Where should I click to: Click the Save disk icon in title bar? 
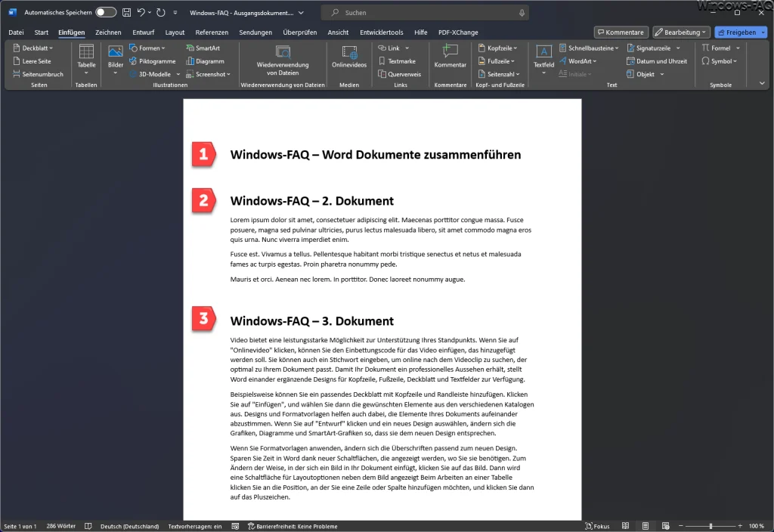click(x=126, y=12)
